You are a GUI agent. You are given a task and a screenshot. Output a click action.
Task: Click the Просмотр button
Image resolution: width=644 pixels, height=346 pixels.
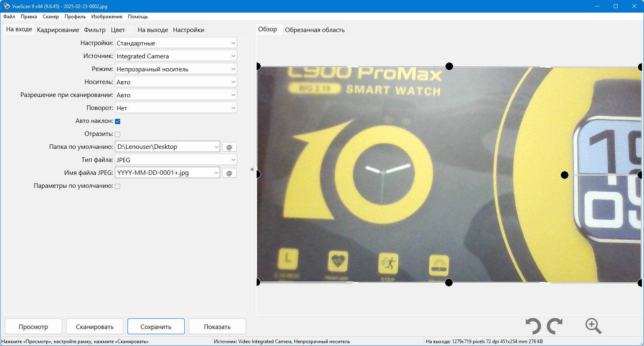pos(33,327)
